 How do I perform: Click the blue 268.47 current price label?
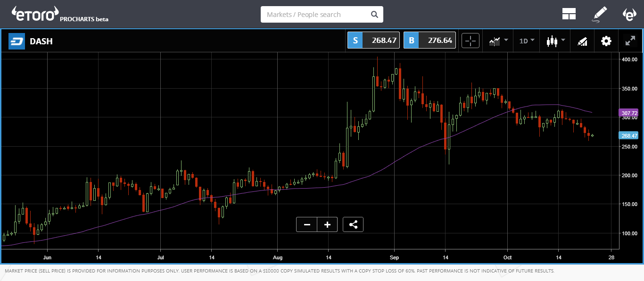[628, 135]
